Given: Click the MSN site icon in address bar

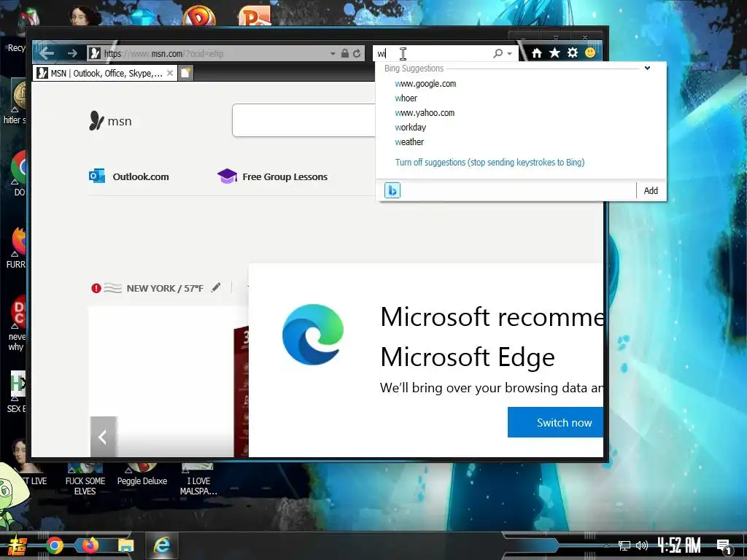Looking at the screenshot, I should [x=95, y=53].
